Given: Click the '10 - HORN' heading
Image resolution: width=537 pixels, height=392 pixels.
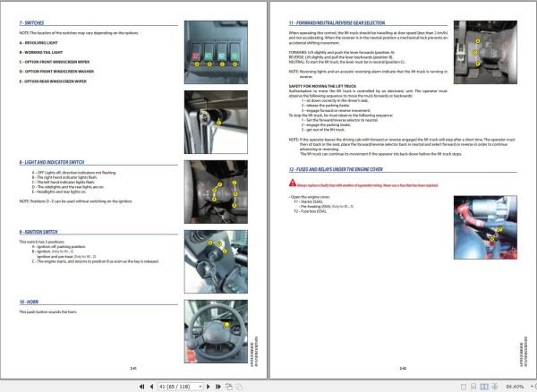Looking at the screenshot, I should tap(29, 302).
